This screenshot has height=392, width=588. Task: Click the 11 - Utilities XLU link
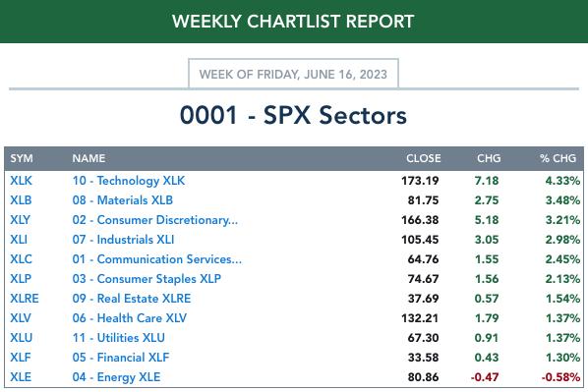click(119, 338)
